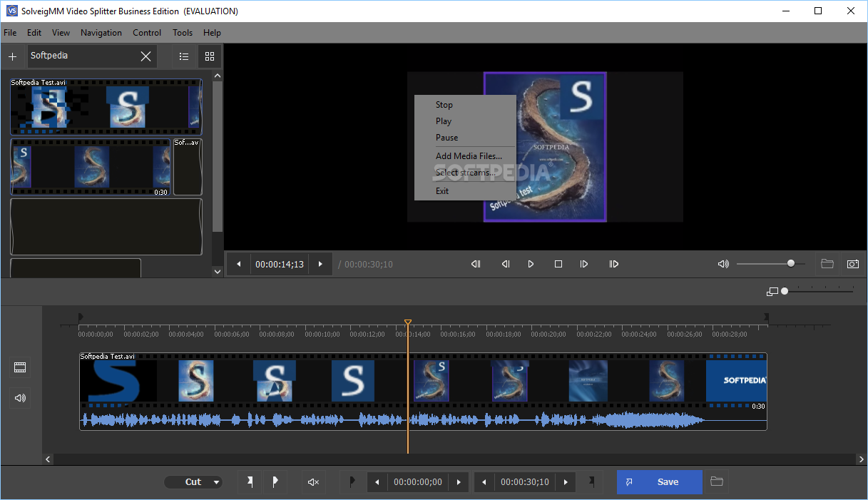Click the Play button under the preview
The height and width of the screenshot is (500, 868).
tap(531, 264)
